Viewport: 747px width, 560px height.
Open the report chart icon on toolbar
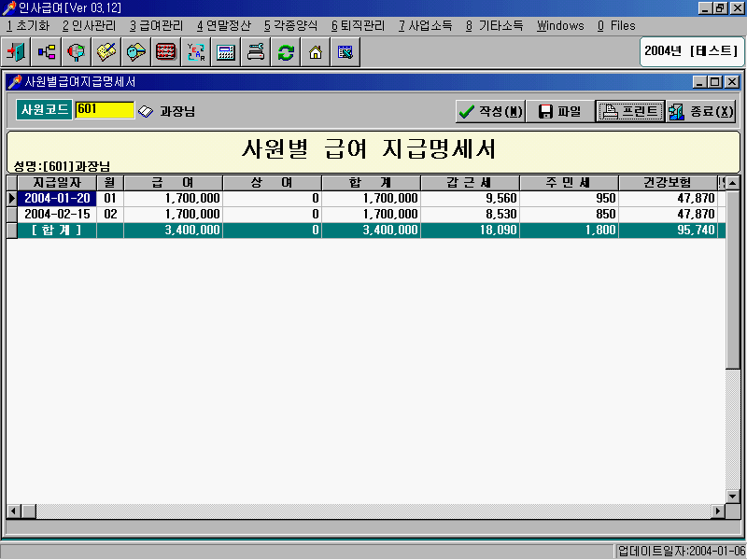click(345, 51)
